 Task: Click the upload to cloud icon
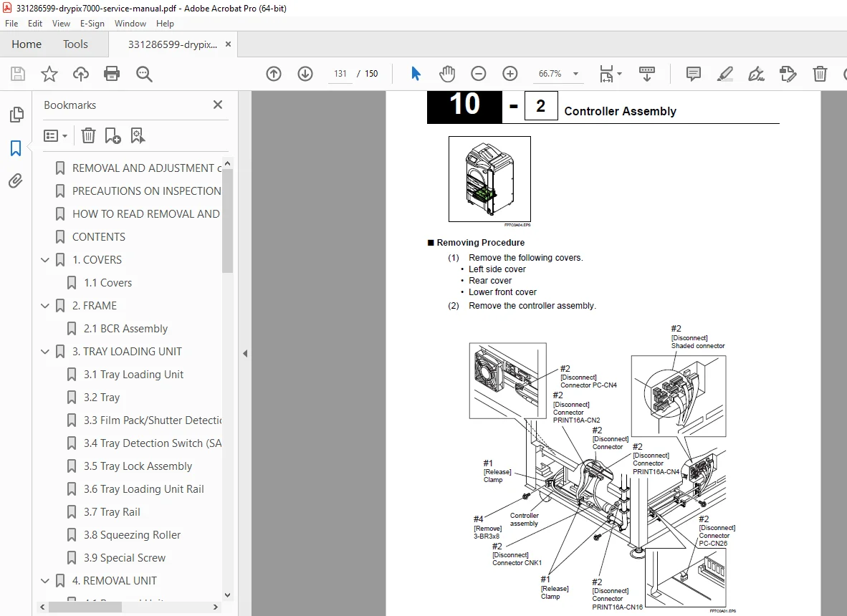(x=81, y=74)
